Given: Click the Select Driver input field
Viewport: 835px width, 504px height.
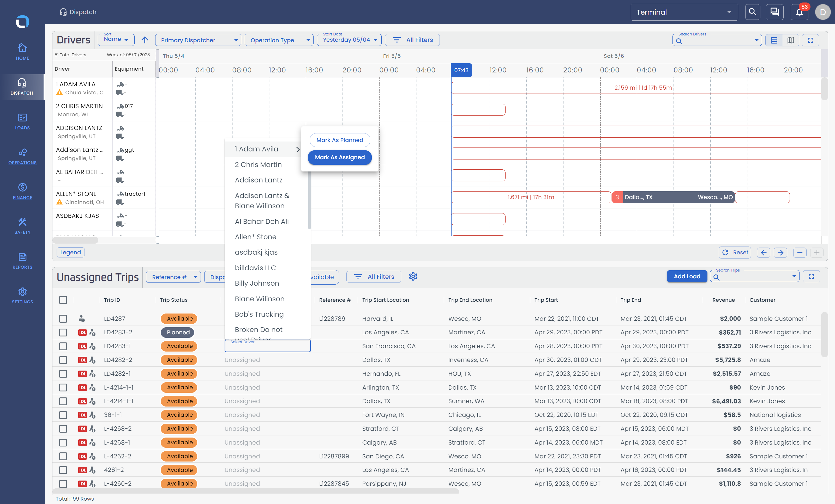Looking at the screenshot, I should (267, 346).
